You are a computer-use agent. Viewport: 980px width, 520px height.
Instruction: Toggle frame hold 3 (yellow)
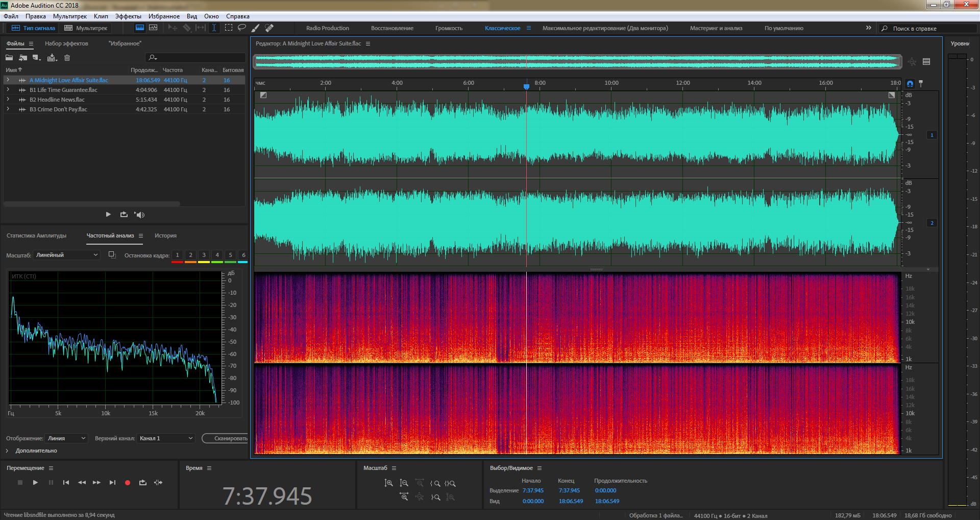click(x=204, y=255)
